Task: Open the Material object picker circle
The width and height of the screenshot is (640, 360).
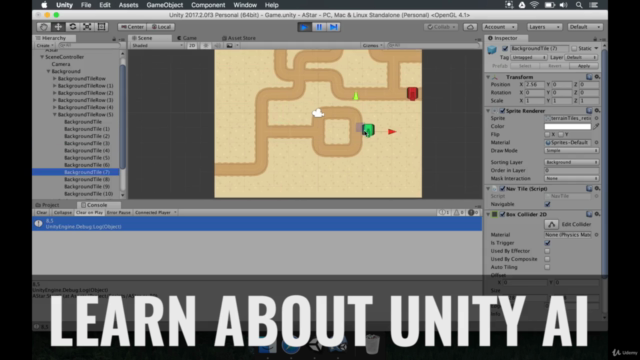Action: [x=596, y=142]
